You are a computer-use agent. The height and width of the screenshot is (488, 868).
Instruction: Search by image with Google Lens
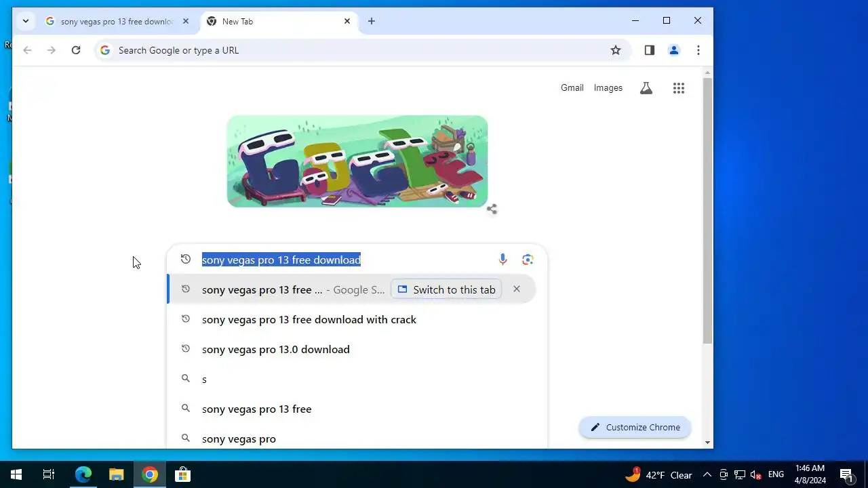528,260
